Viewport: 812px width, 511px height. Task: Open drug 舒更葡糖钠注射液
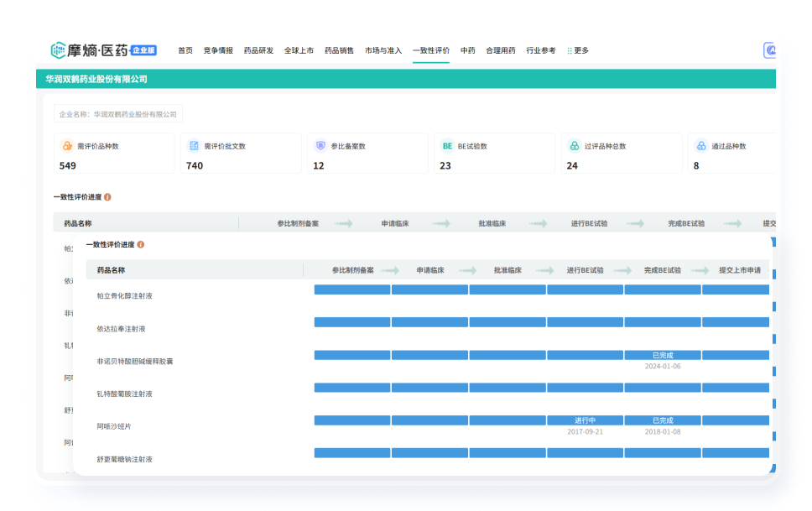[124, 459]
